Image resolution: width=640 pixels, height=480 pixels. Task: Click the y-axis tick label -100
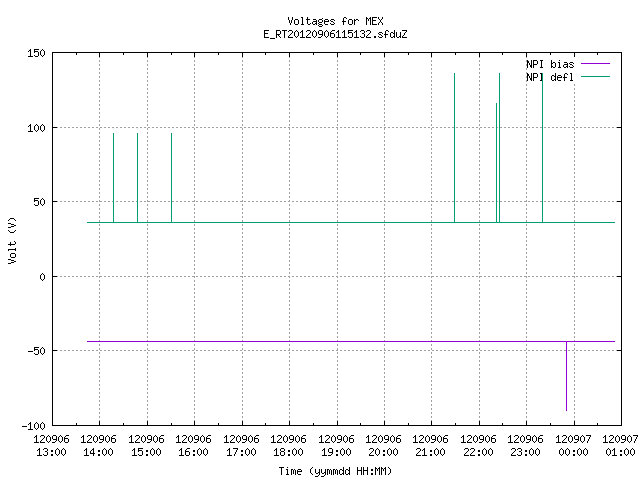[x=33, y=426]
